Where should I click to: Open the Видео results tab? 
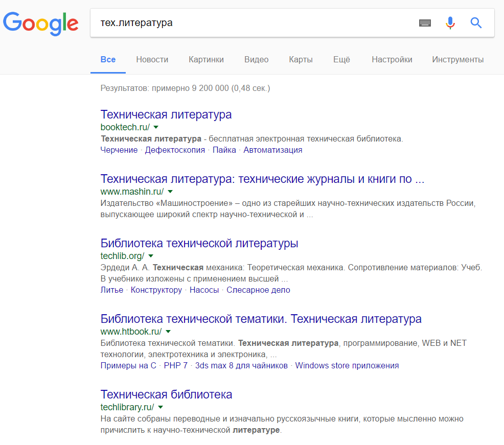coord(256,59)
